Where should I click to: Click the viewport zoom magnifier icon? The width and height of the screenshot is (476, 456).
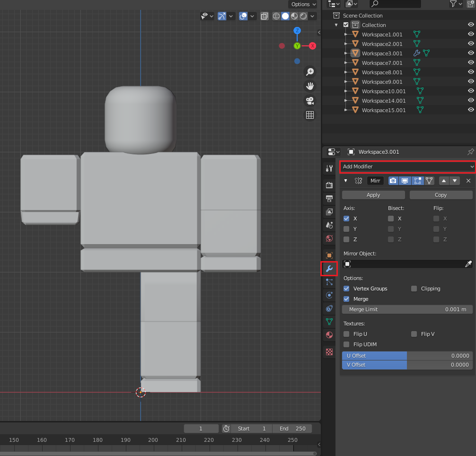click(x=309, y=72)
